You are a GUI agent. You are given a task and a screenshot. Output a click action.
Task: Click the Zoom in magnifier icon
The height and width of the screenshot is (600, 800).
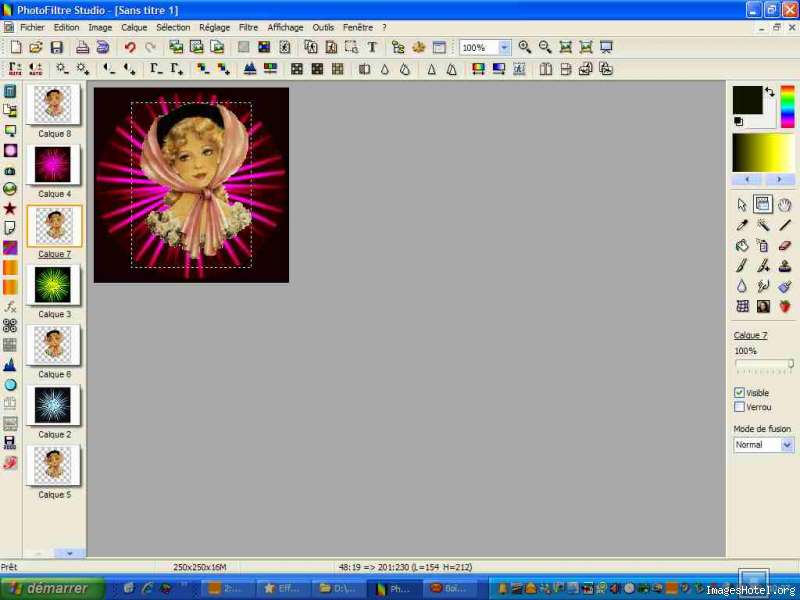coord(524,47)
